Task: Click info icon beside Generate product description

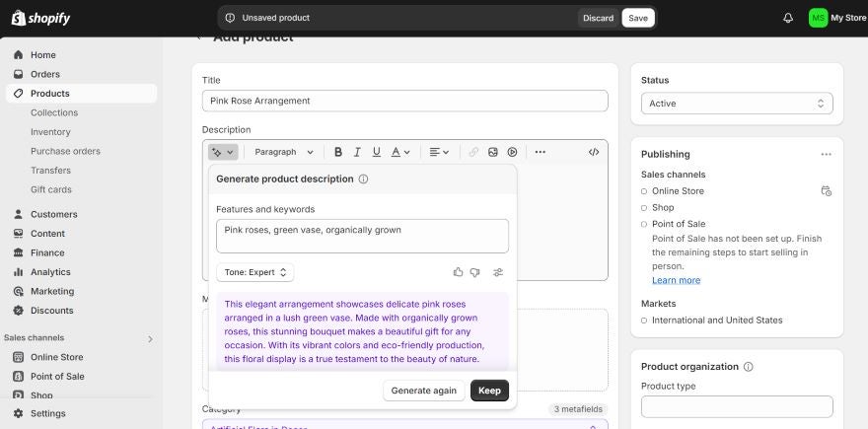Action: pyautogui.click(x=363, y=179)
